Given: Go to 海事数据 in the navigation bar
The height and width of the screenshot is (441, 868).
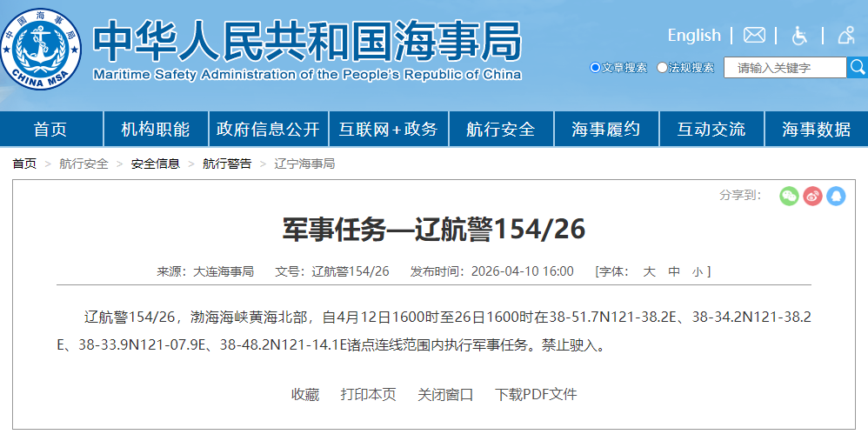Looking at the screenshot, I should click(816, 130).
